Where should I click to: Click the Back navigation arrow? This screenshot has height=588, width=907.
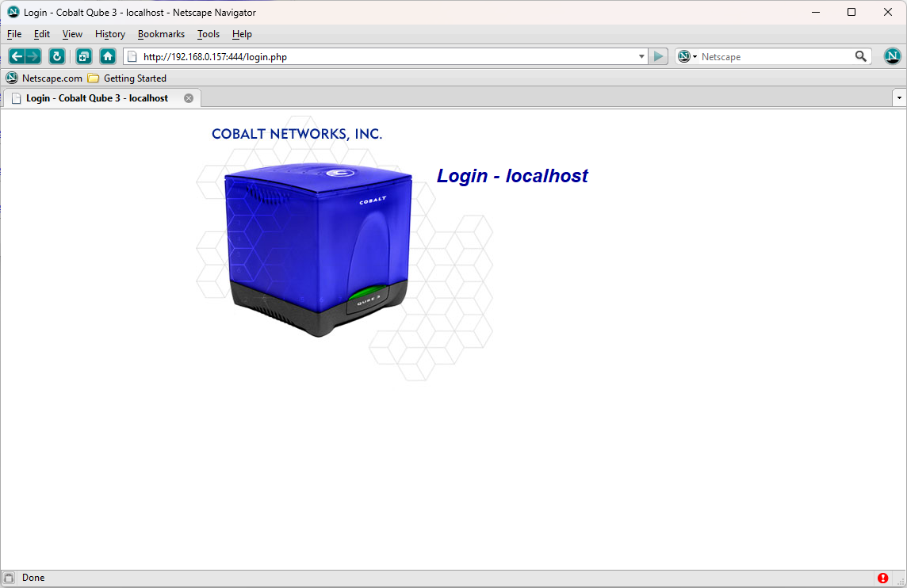pos(17,56)
